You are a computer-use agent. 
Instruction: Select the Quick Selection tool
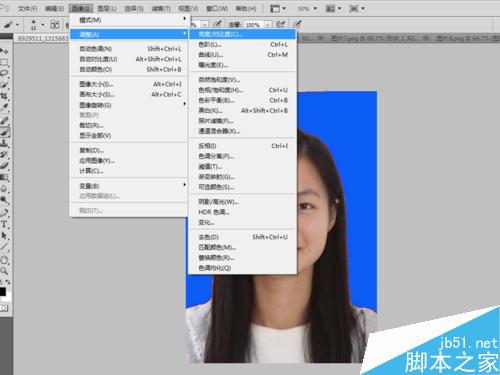coord(4,85)
